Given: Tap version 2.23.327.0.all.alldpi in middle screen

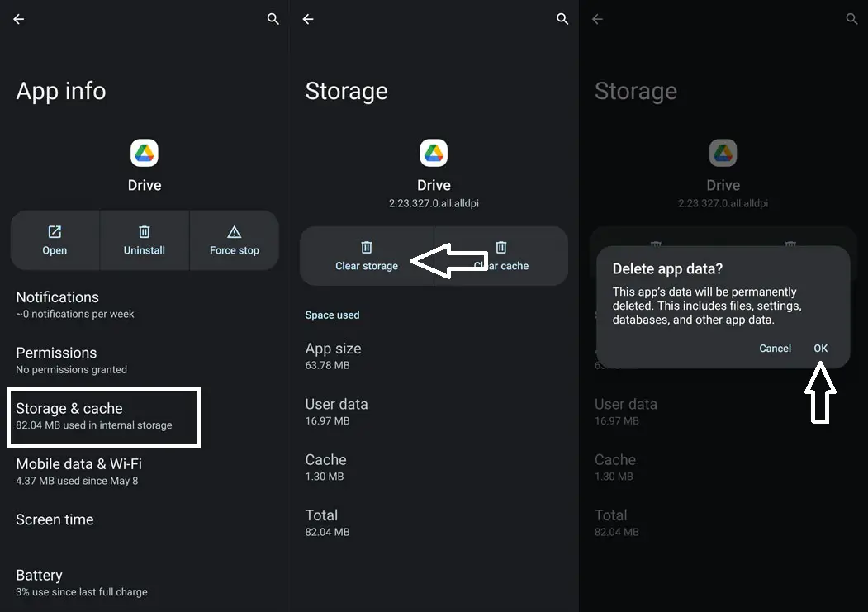Looking at the screenshot, I should click(434, 204).
